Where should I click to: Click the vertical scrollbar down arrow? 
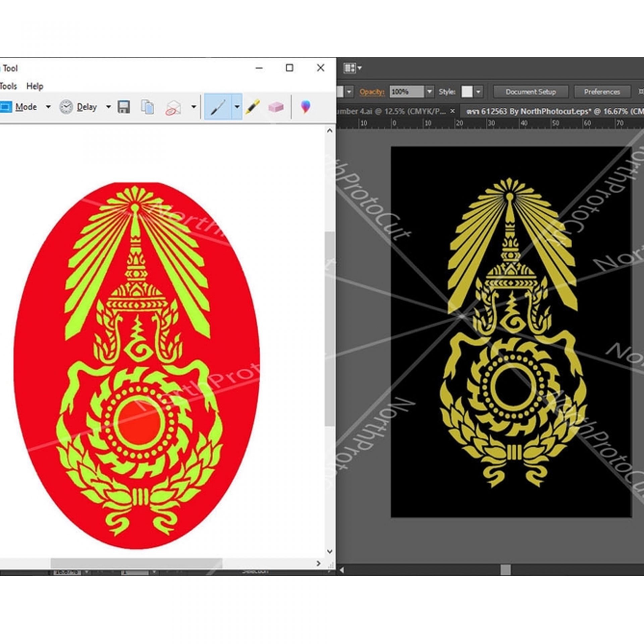click(x=330, y=551)
